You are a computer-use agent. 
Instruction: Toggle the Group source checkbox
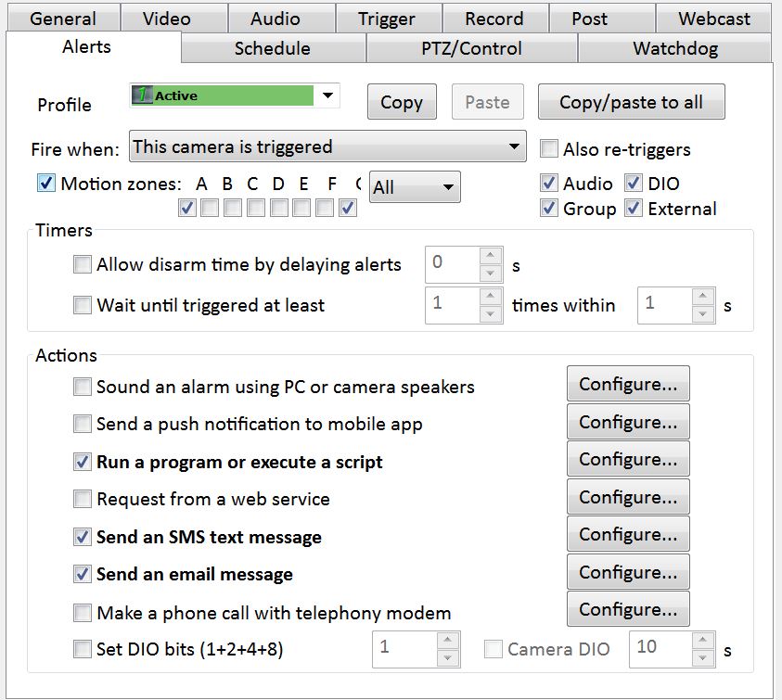549,208
